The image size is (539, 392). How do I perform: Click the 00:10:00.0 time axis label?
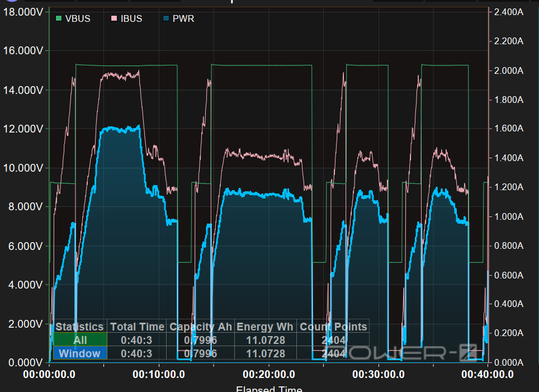click(x=159, y=375)
